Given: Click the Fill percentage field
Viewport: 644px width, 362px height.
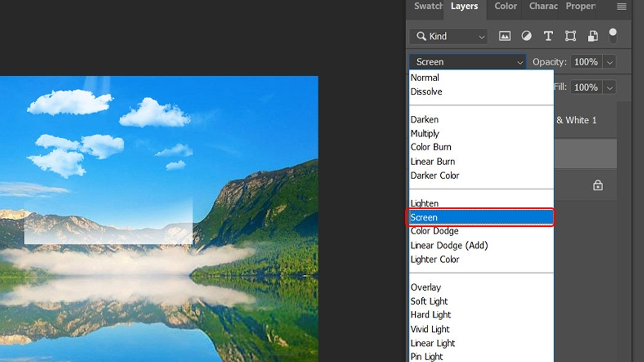Looking at the screenshot, I should click(586, 87).
